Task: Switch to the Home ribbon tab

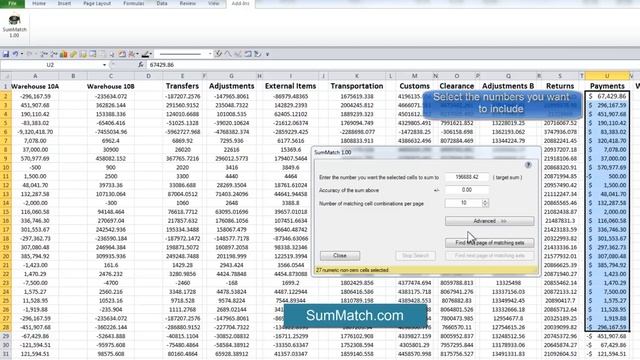Action: pyautogui.click(x=39, y=4)
